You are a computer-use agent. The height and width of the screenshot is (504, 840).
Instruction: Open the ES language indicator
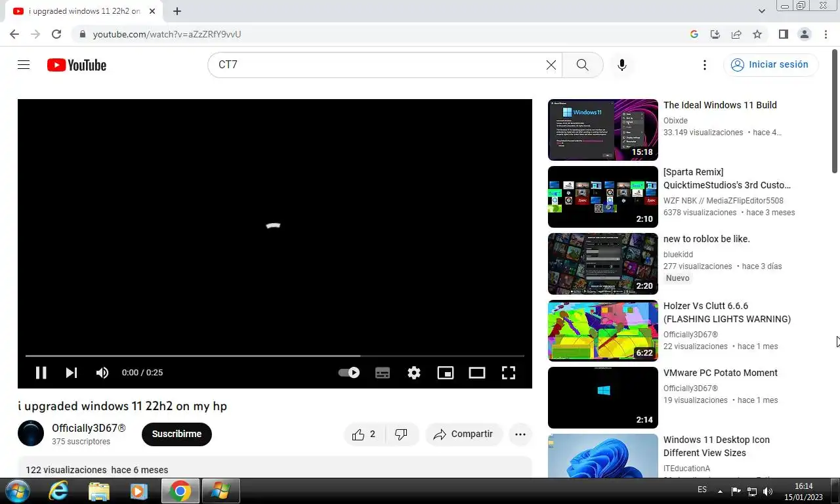(702, 490)
